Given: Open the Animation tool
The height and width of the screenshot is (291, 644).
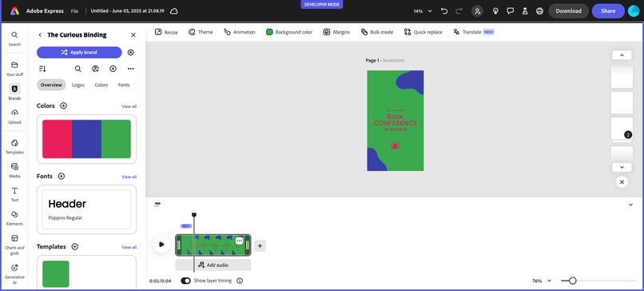Looking at the screenshot, I should [x=239, y=32].
